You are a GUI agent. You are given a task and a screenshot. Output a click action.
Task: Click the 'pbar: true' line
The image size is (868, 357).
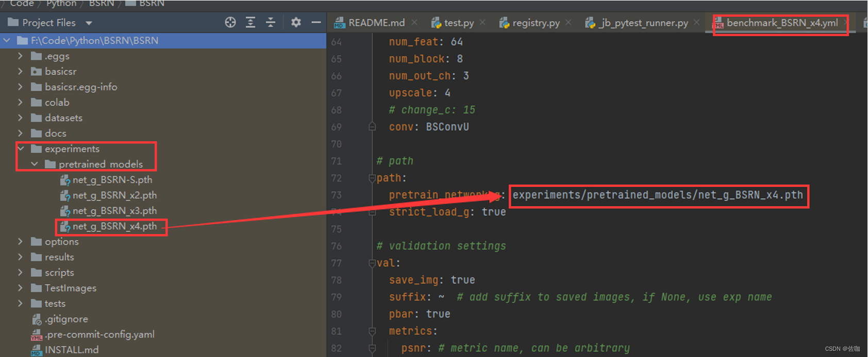point(420,314)
